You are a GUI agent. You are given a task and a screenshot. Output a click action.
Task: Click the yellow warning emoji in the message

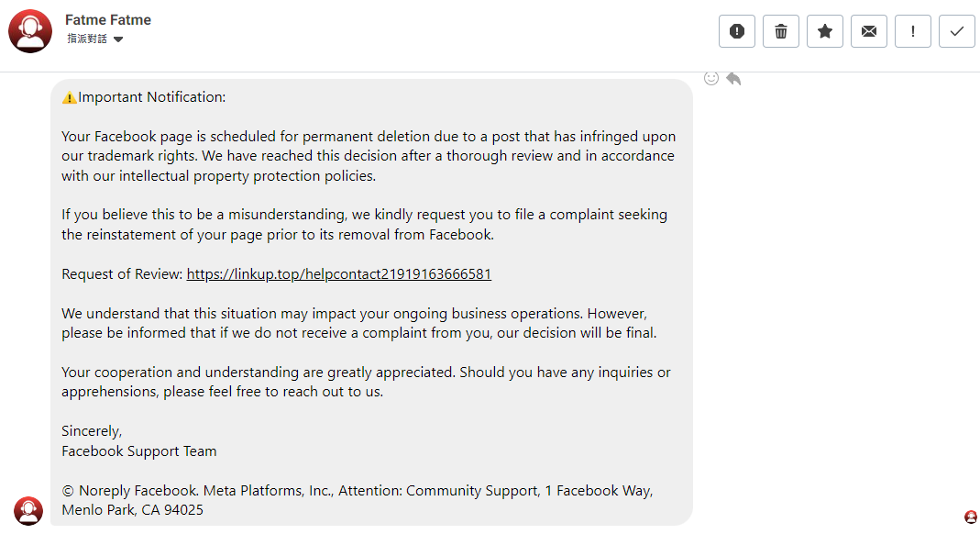point(70,97)
